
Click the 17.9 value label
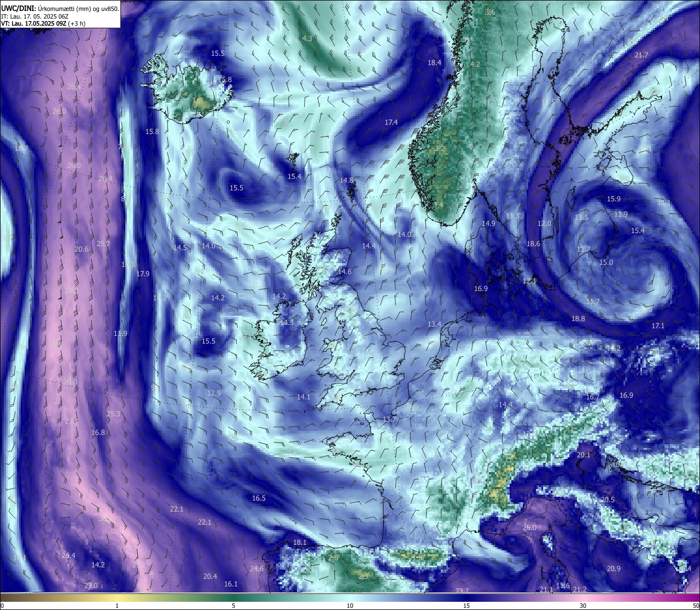[x=143, y=274]
